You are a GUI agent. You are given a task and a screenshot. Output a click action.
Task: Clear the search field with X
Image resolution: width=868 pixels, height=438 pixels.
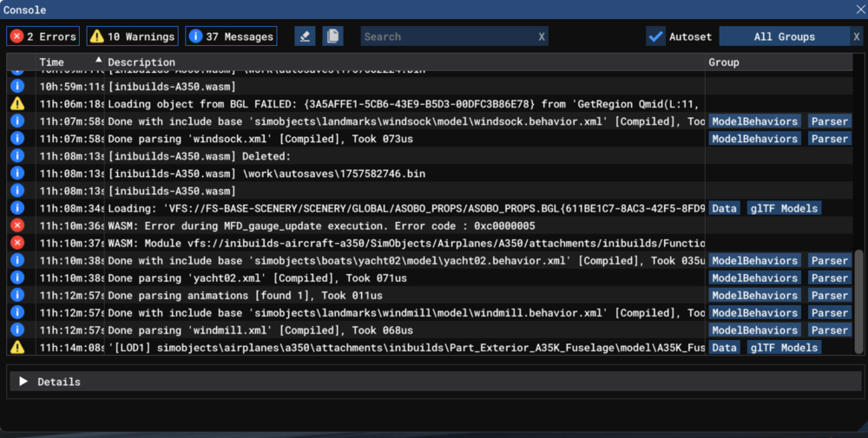[542, 36]
